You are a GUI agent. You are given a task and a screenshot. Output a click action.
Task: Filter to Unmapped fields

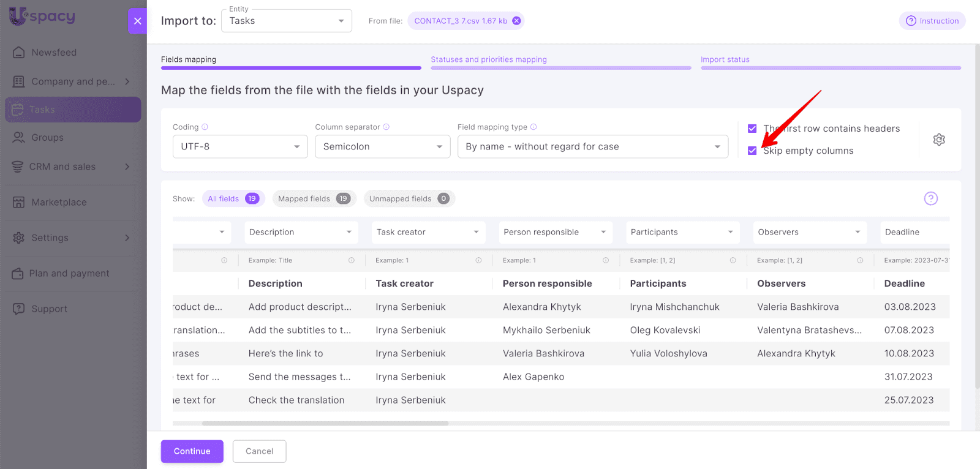409,198
